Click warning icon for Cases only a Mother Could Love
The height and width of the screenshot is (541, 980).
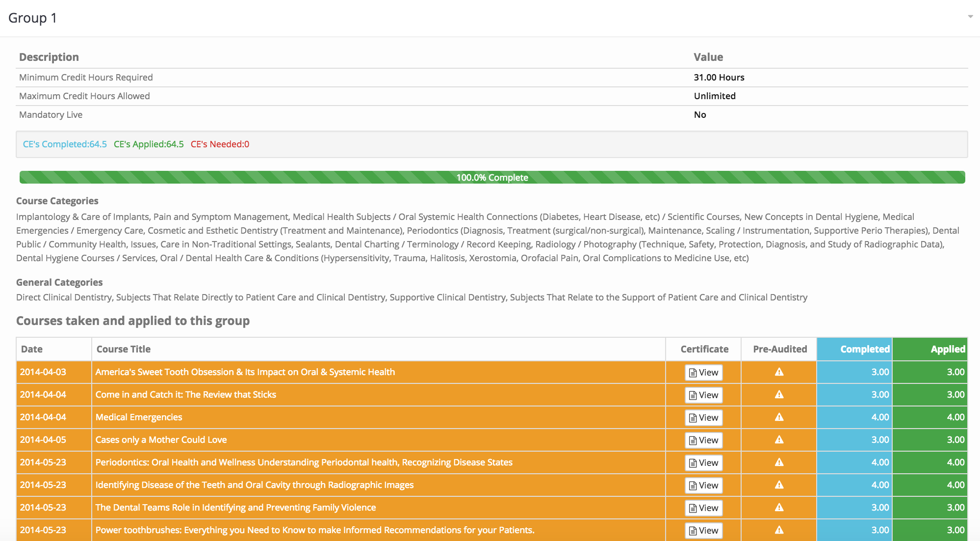click(779, 440)
